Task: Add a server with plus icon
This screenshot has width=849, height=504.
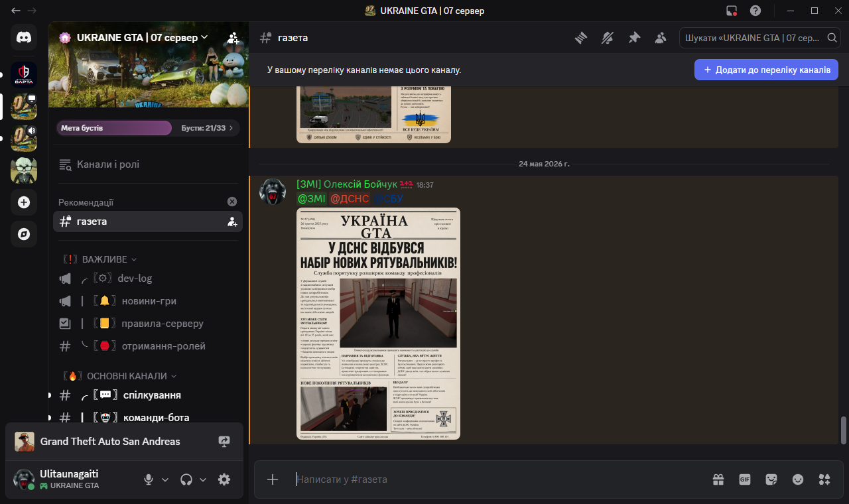Action: (24, 202)
